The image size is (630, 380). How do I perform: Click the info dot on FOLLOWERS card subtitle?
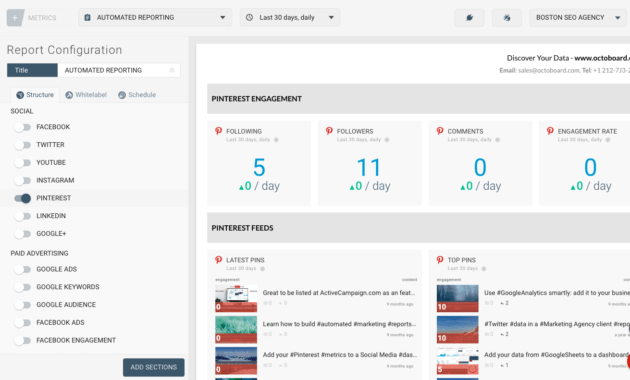point(387,140)
